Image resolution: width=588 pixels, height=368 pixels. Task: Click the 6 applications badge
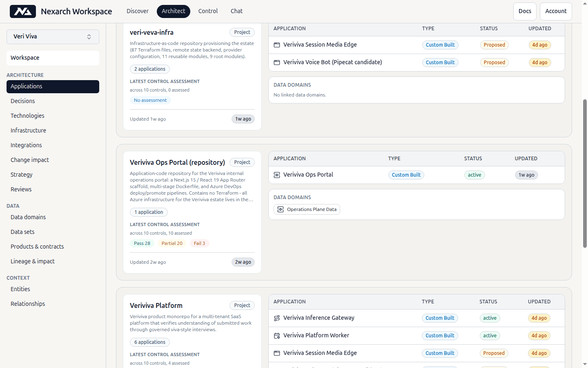tap(150, 343)
